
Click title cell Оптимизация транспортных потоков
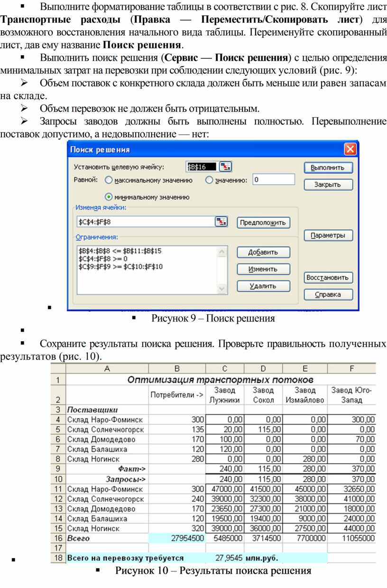221,379
